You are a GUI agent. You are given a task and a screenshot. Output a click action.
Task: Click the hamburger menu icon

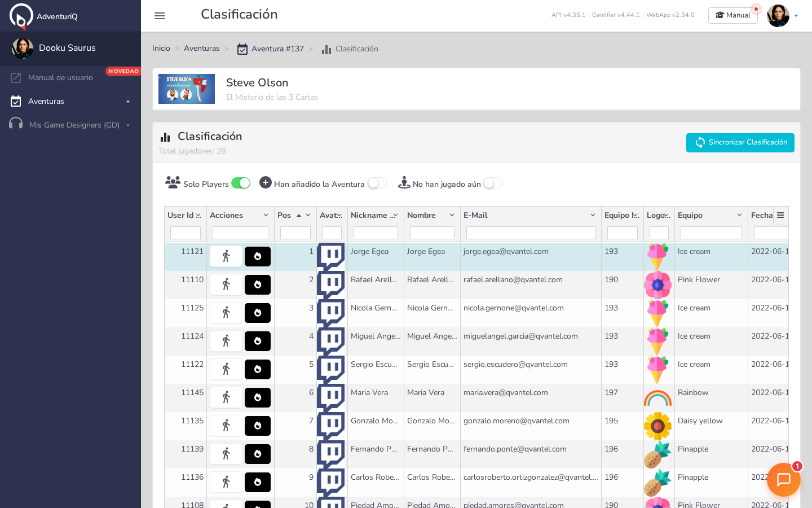[160, 16]
